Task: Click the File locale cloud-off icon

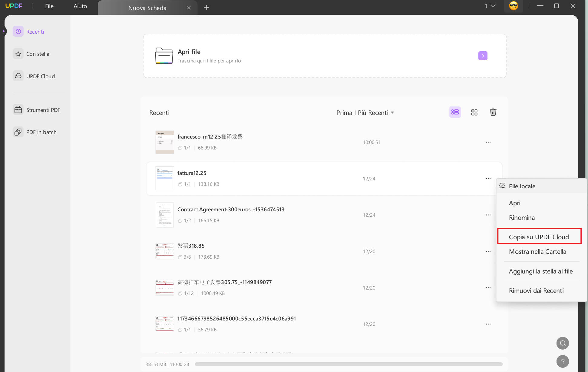Action: point(502,186)
